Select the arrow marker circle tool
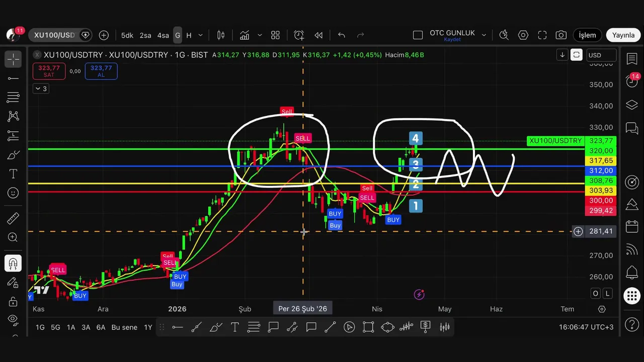The height and width of the screenshot is (362, 644). 349,327
